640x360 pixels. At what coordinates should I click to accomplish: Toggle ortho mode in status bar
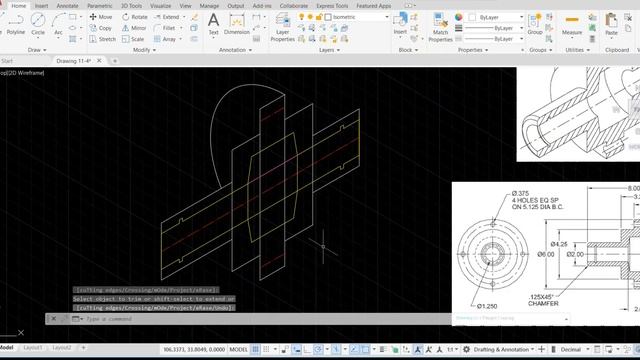[x=307, y=349]
